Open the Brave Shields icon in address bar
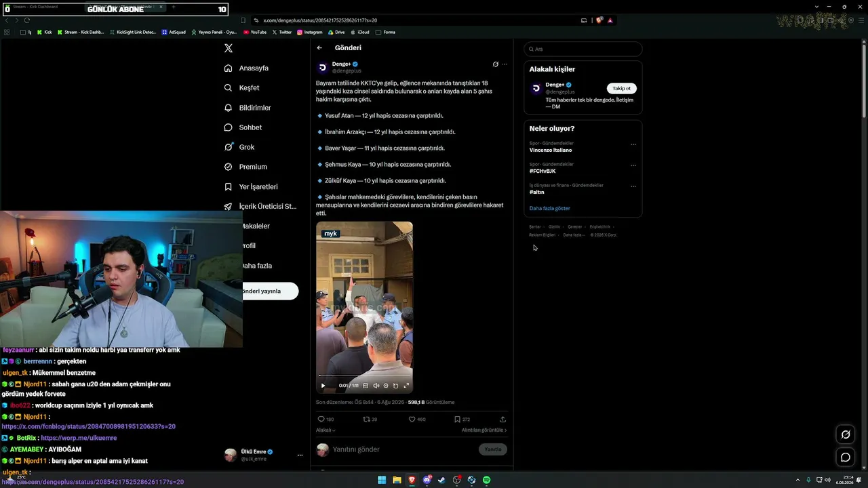The image size is (868, 488). [599, 20]
